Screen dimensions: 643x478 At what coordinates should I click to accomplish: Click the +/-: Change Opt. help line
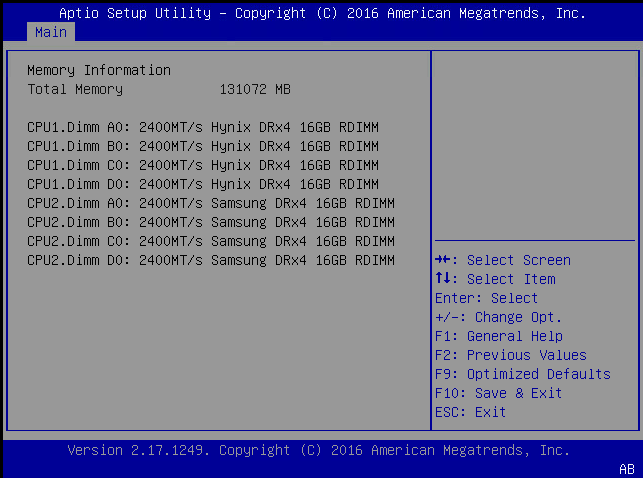498,317
